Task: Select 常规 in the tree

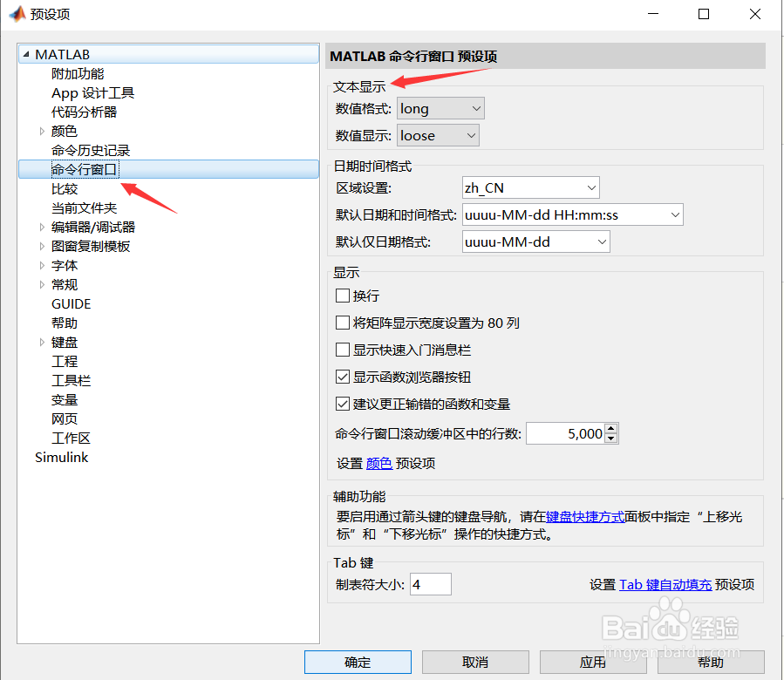Action: pyautogui.click(x=65, y=284)
